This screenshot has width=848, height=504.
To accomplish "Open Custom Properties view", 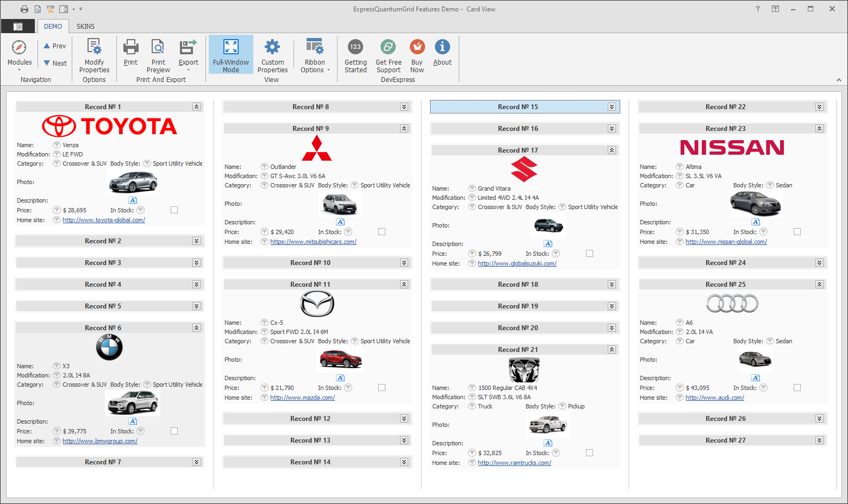I will point(272,55).
